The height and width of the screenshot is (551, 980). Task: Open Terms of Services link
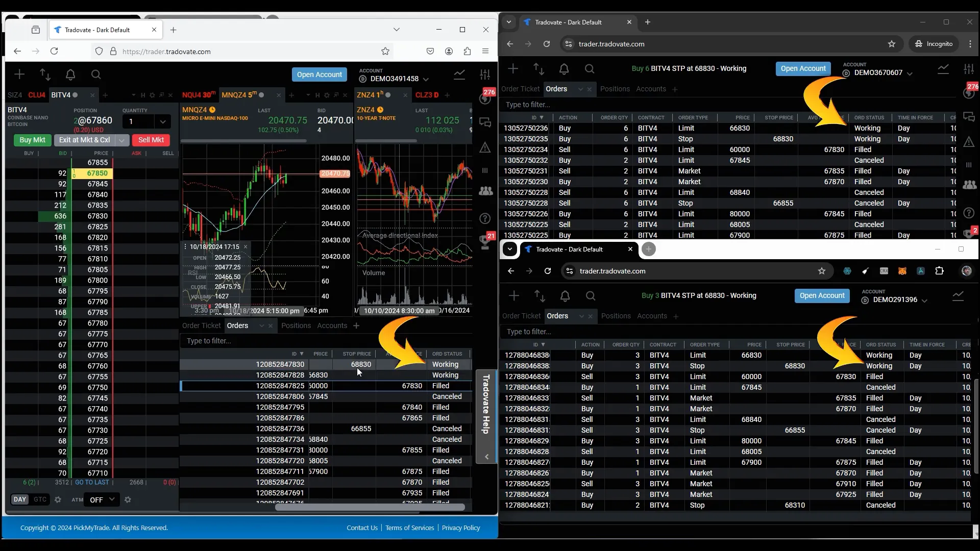tap(409, 528)
